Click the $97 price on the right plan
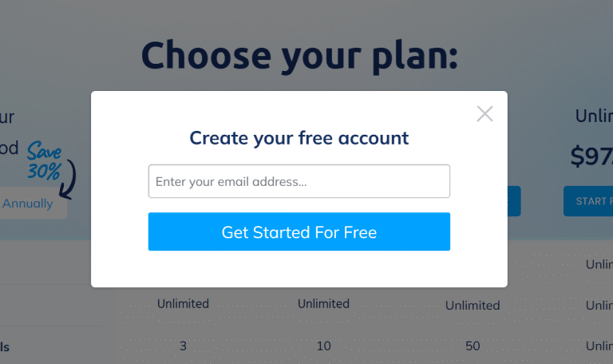This screenshot has width=613, height=364. (x=591, y=156)
